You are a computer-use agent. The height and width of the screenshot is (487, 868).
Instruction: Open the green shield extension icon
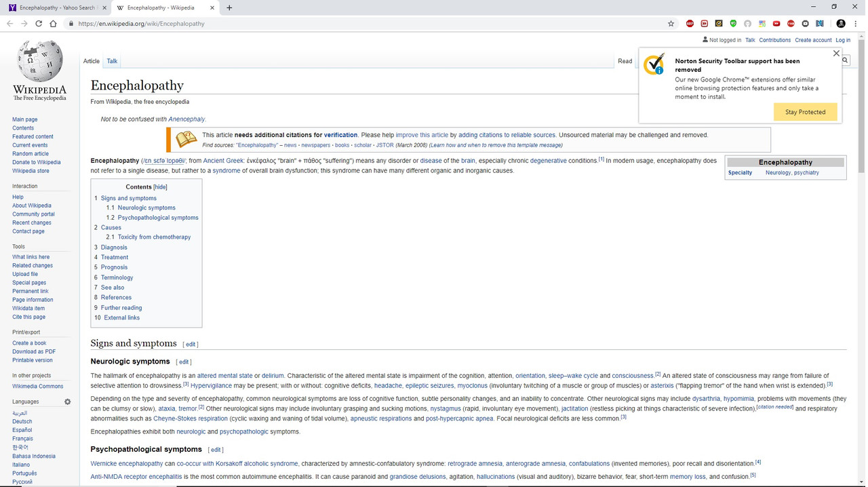733,24
